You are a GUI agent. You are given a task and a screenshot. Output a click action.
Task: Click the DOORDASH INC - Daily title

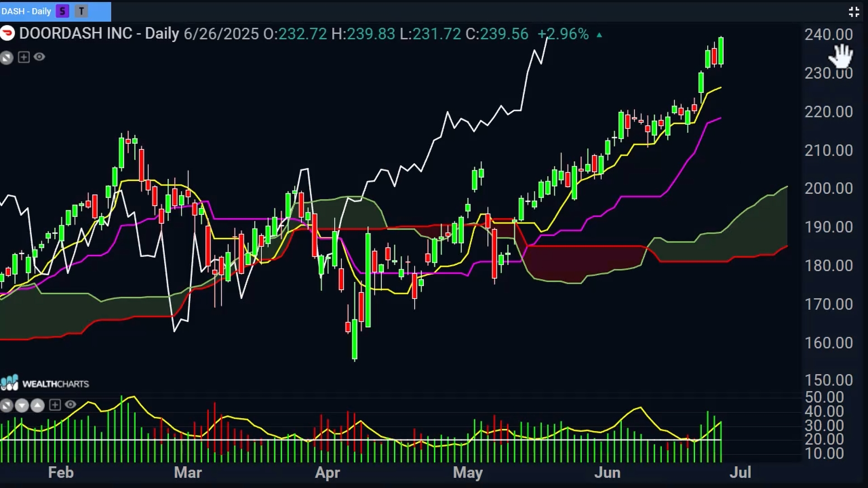point(99,34)
